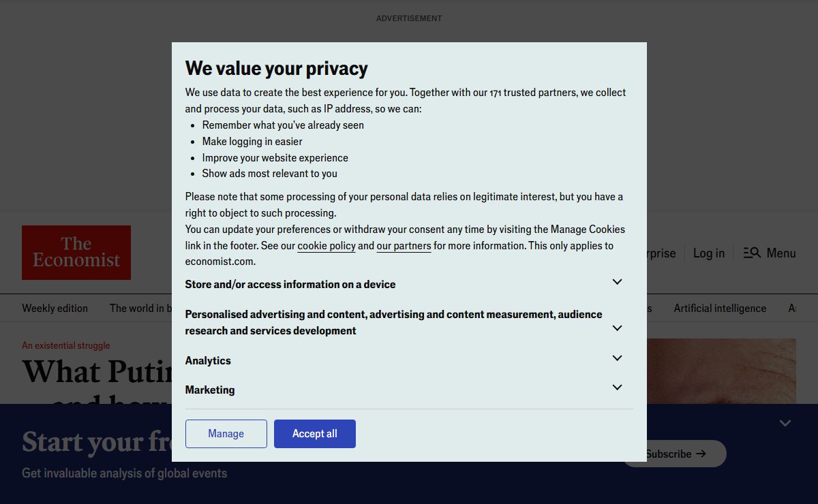Screen dimensions: 818x504
Task: Open the Menu search icon
Action: (752, 253)
